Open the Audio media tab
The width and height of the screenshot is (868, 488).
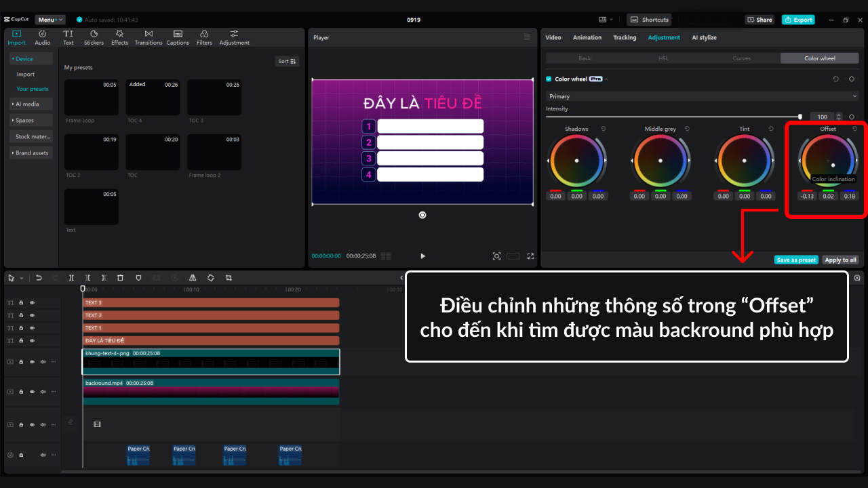pos(43,37)
